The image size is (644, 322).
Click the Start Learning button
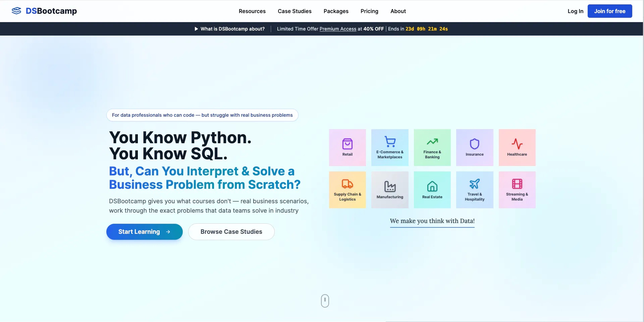coord(145,232)
